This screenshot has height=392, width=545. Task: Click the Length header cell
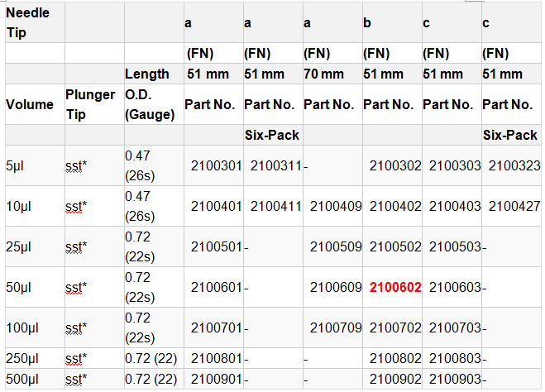pos(147,74)
